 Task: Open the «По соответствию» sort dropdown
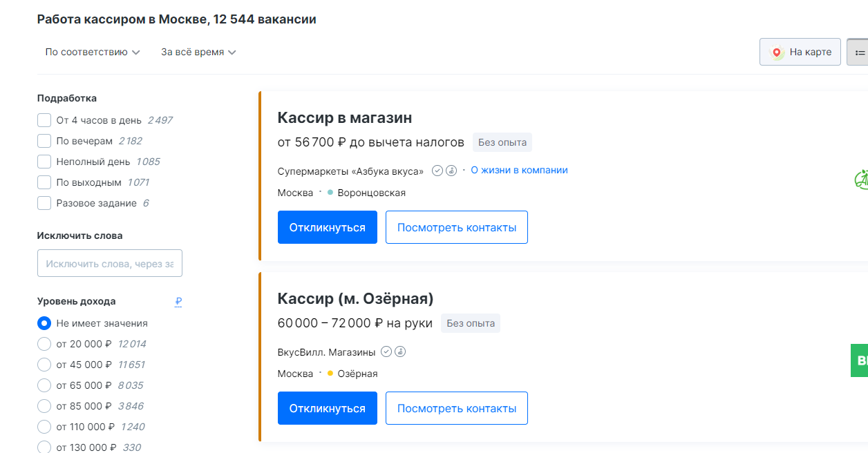[x=93, y=52]
